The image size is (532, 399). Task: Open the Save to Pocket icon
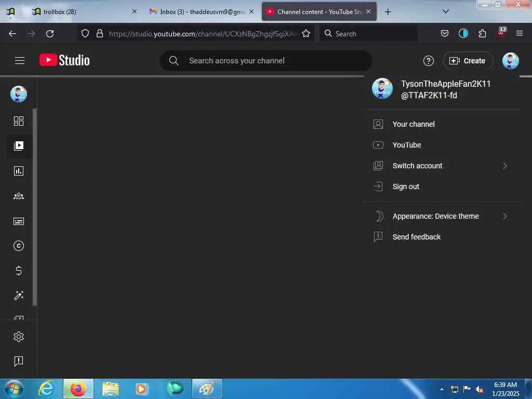tap(445, 34)
